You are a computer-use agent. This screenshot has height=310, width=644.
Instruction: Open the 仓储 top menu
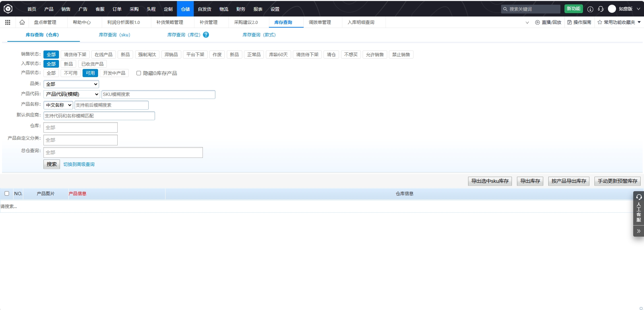click(x=185, y=9)
